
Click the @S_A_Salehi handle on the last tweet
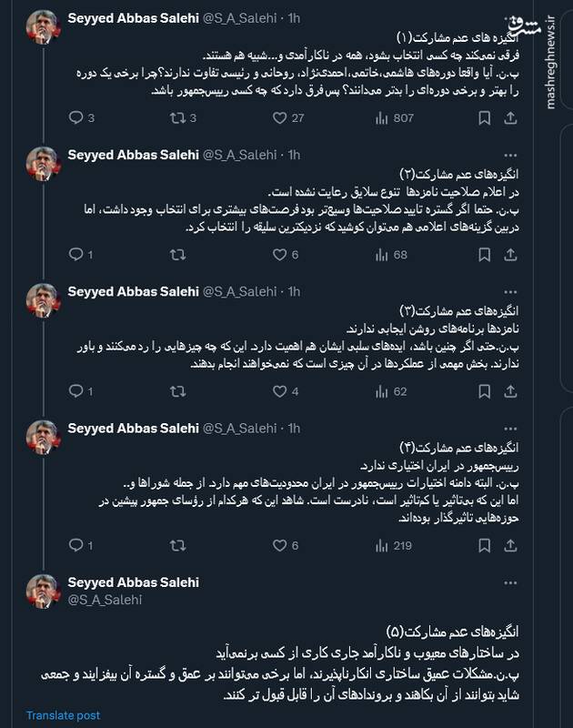coord(104,600)
